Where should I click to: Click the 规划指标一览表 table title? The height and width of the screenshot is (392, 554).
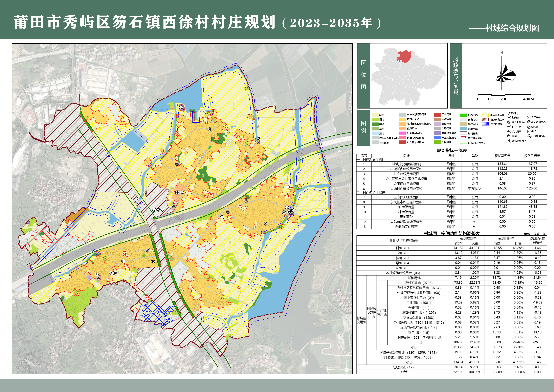point(452,151)
